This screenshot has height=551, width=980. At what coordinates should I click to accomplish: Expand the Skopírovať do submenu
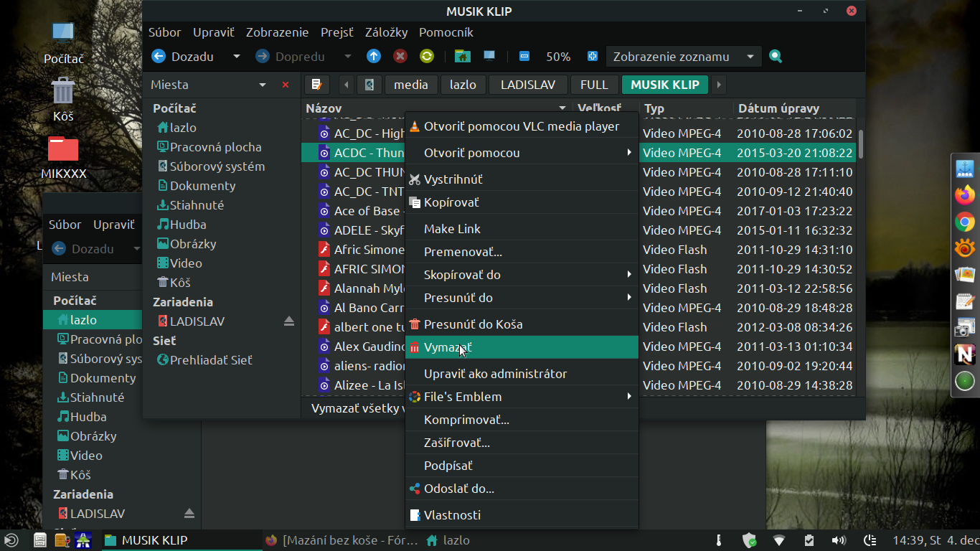point(629,275)
